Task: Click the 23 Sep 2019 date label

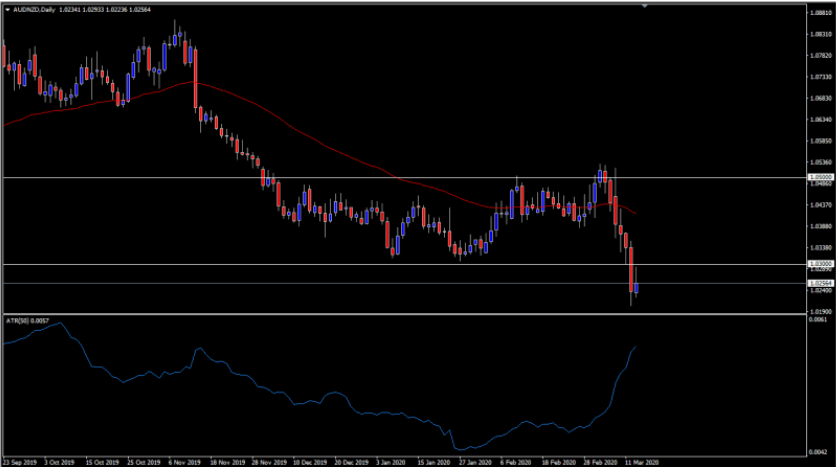Action: pos(18,462)
